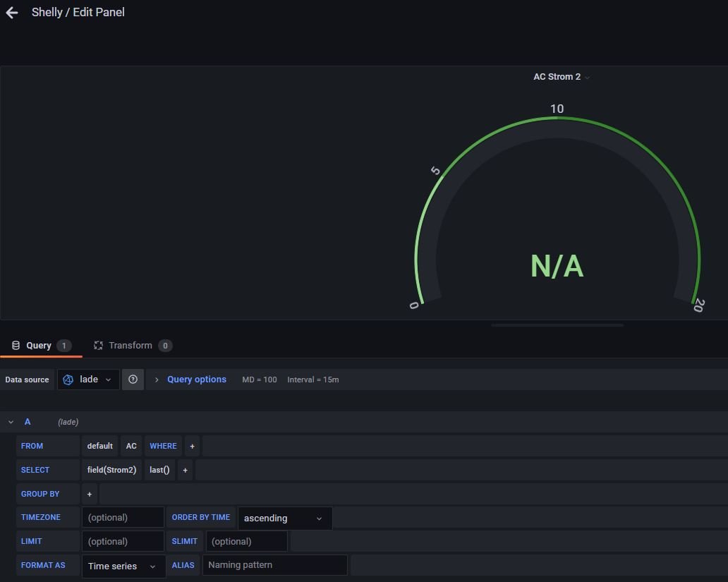
Task: Click the lade data source logo icon
Action: (68, 380)
